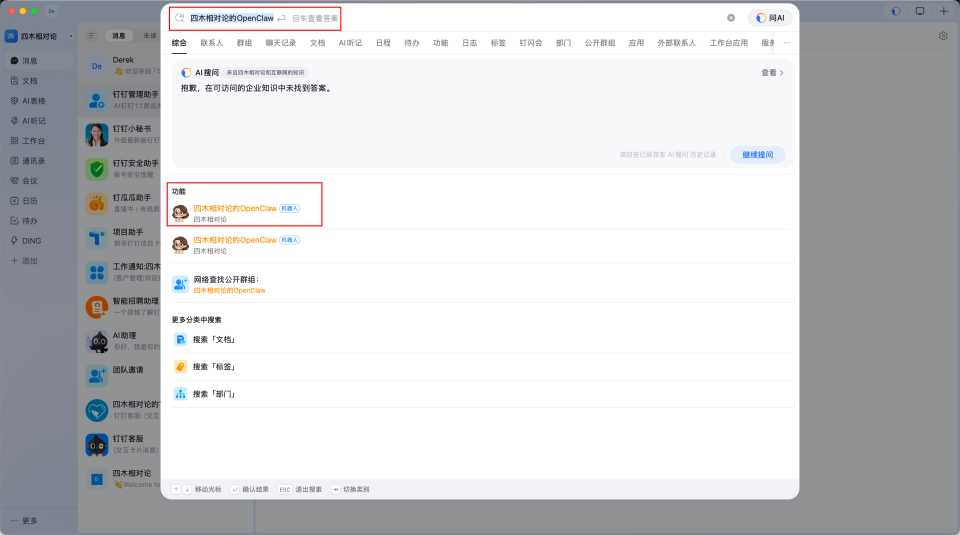
Task: Open the second 四木相对论的OpenClaw robot result
Action: [x=481, y=245]
